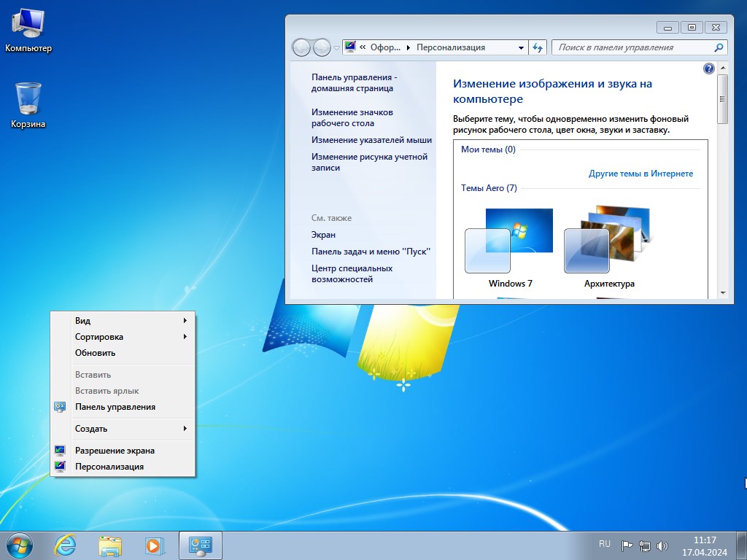
Task: Click the Мои темы (0) group header
Action: pyautogui.click(x=488, y=149)
